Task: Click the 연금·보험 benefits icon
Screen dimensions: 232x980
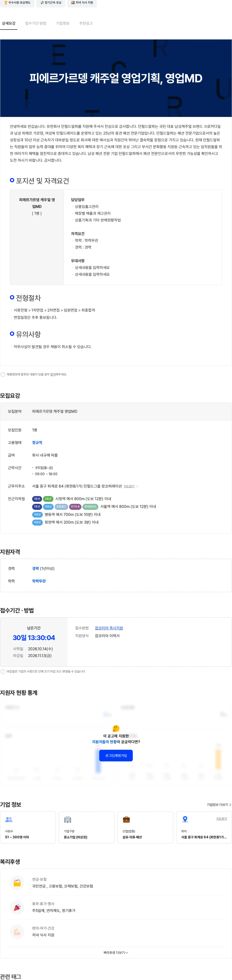Action: [17, 883]
